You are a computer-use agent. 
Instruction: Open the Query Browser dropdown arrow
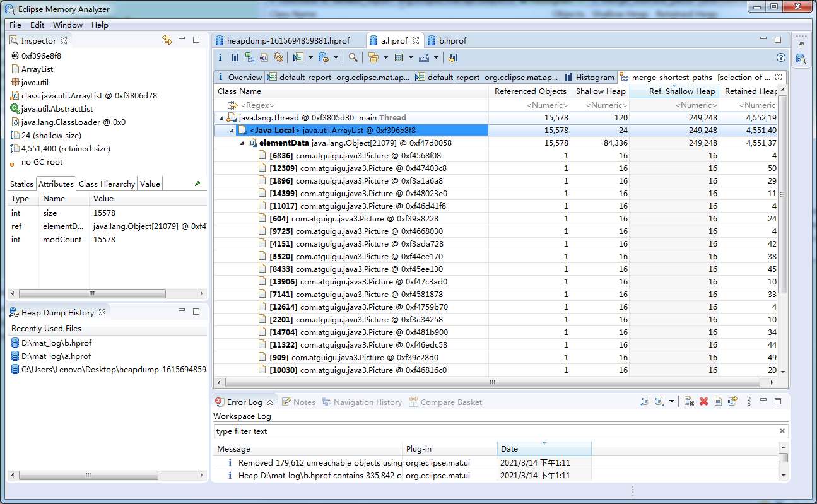336,57
